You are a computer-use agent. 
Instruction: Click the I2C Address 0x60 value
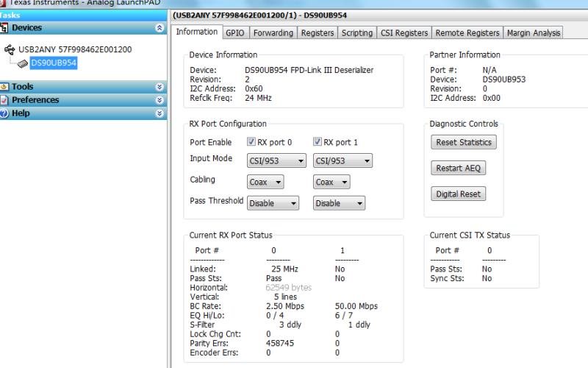point(254,88)
